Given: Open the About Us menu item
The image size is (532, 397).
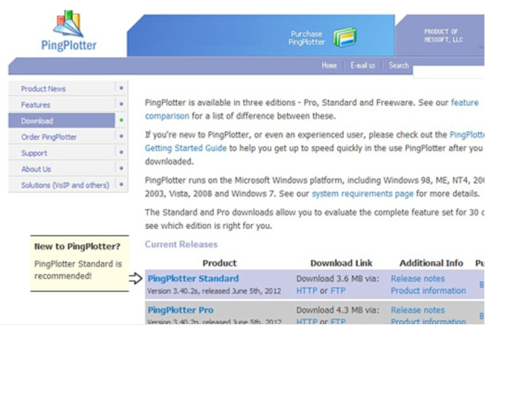Looking at the screenshot, I should (x=36, y=169).
